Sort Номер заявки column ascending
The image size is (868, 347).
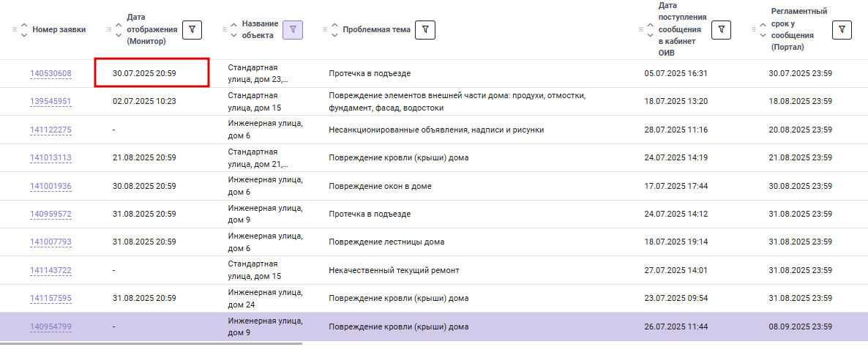[24, 25]
